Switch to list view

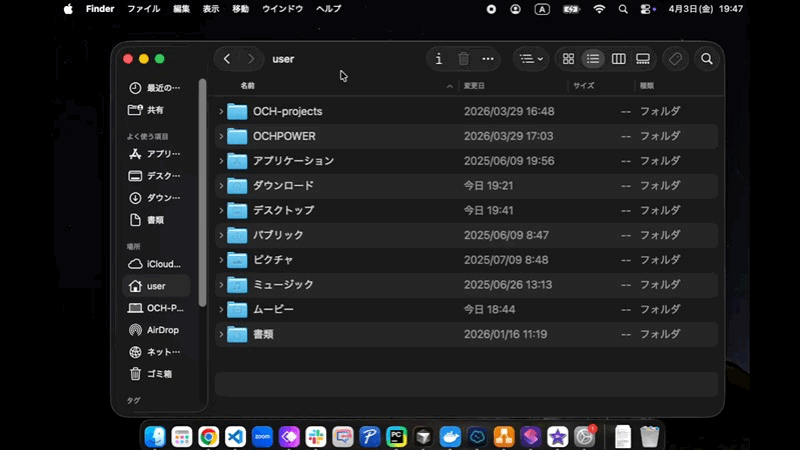coord(593,59)
